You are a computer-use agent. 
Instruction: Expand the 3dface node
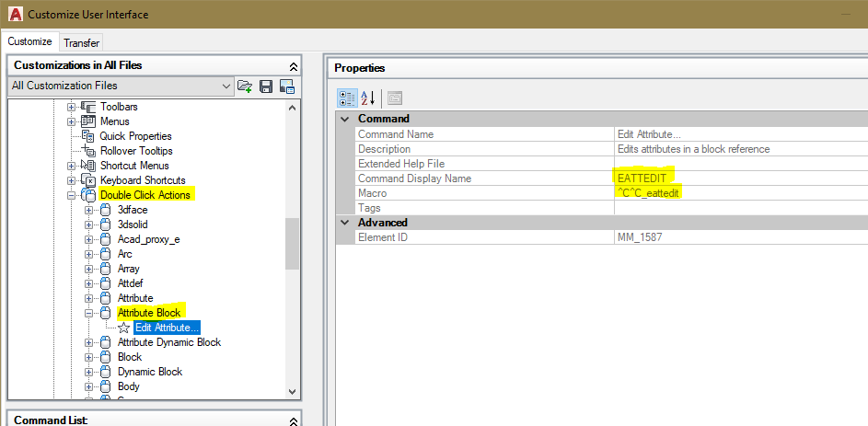pyautogui.click(x=88, y=210)
